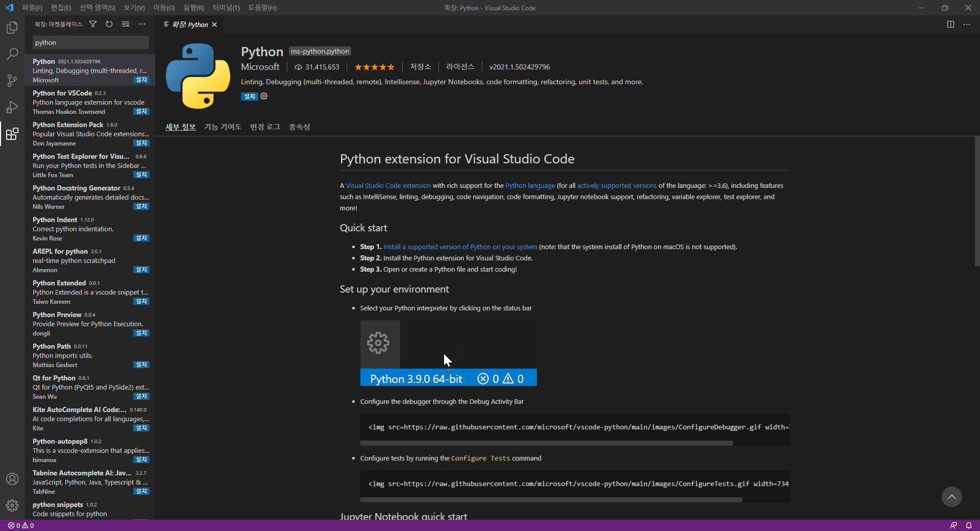Open editor more actions ellipsis
The width and height of the screenshot is (980, 531).
tap(967, 24)
